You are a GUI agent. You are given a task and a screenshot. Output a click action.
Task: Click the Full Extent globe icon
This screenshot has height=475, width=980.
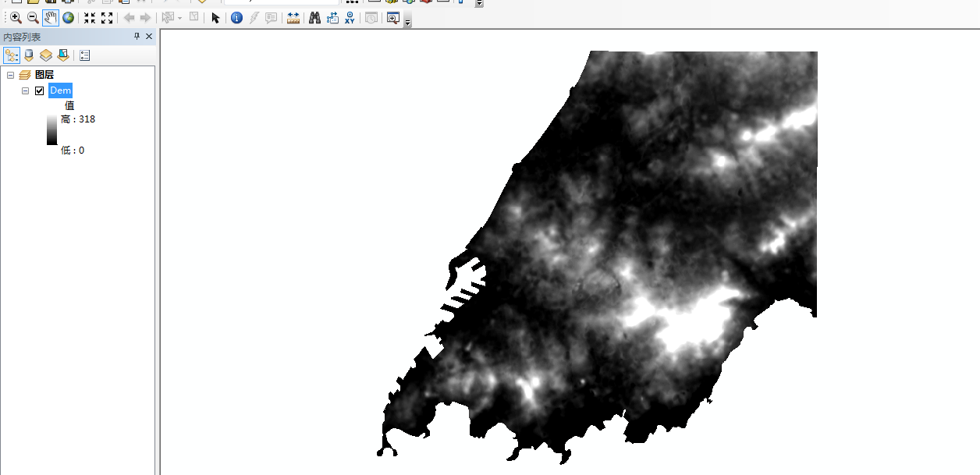[69, 17]
